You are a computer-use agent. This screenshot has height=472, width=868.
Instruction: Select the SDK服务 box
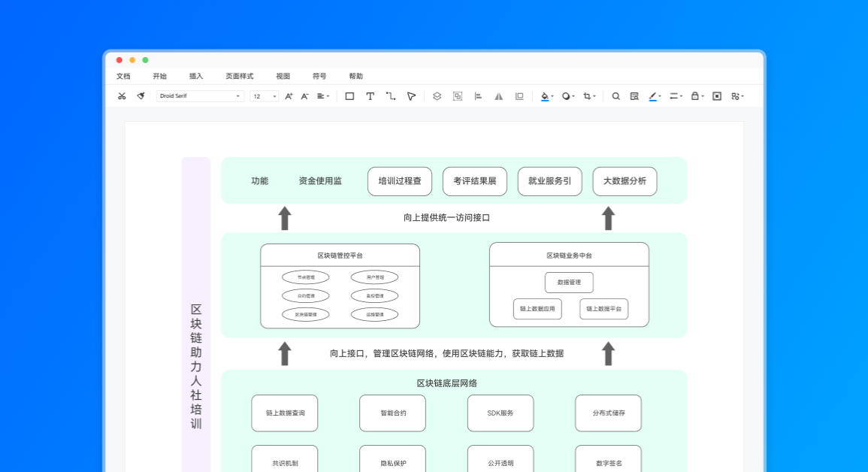[x=501, y=413]
